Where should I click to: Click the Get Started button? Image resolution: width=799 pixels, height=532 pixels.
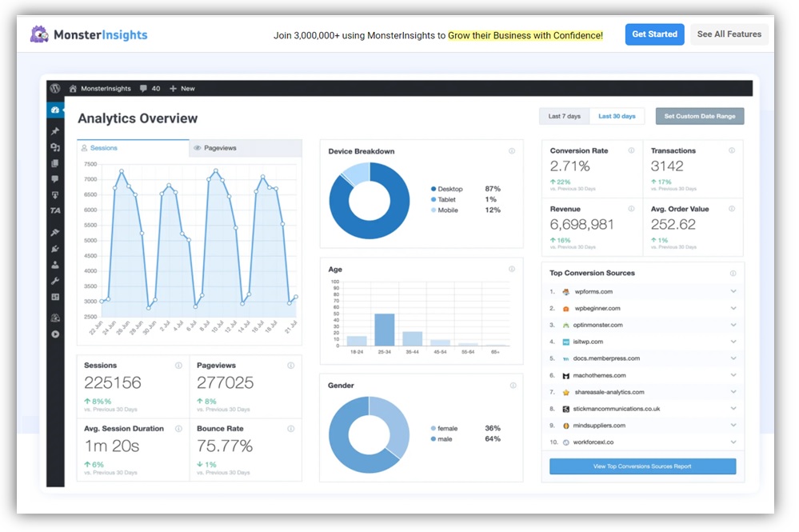(654, 34)
